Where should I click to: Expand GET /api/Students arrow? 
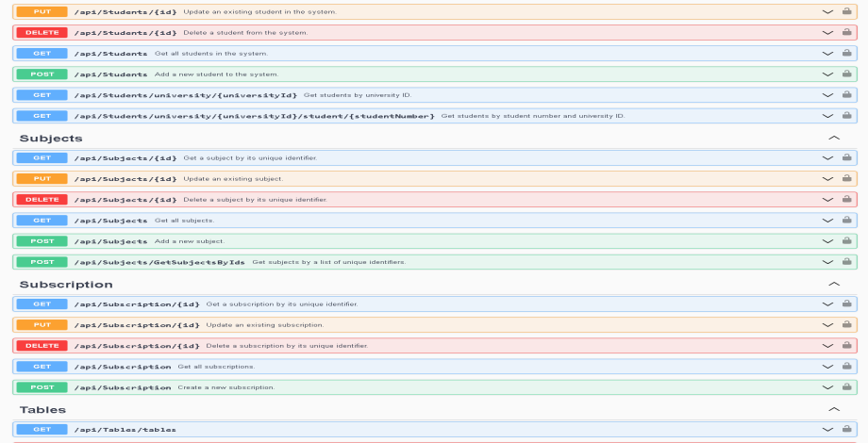[x=827, y=54]
